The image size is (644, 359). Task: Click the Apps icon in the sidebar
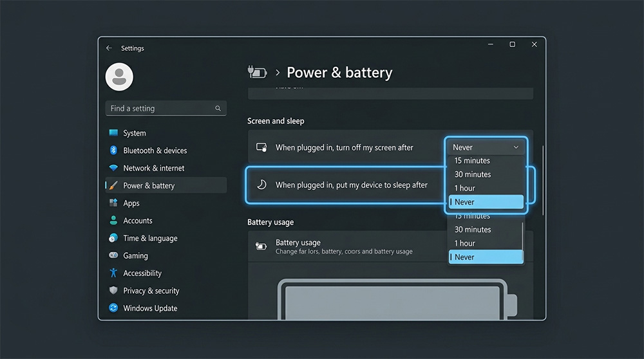click(113, 203)
